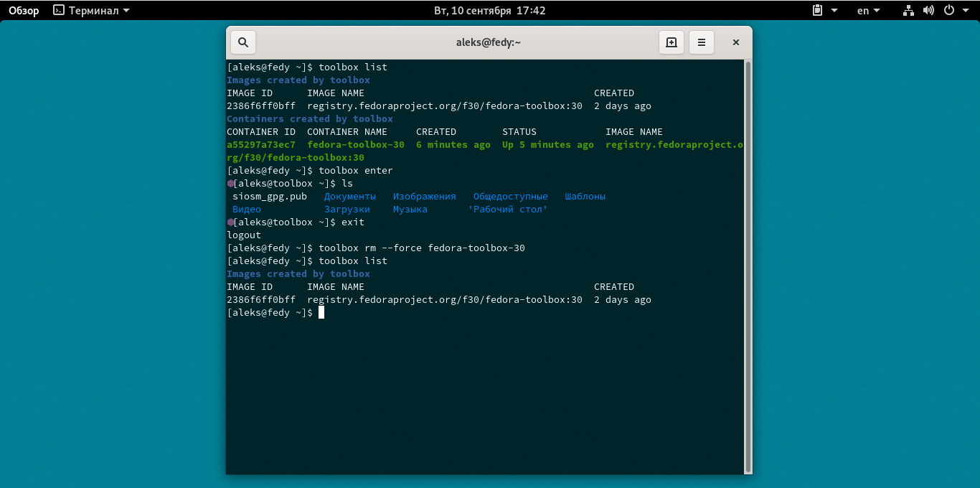Expand the system menu arrow
Viewport: 980px width, 488px height.
965,11
